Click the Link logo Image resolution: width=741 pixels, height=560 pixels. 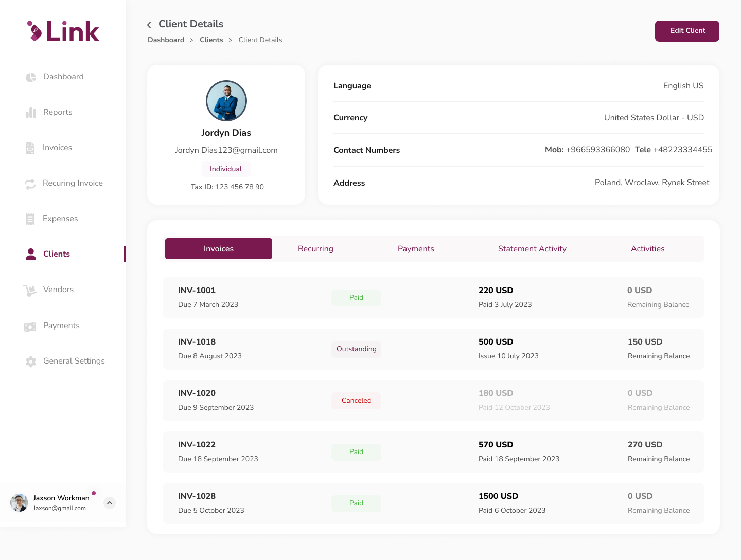63,31
